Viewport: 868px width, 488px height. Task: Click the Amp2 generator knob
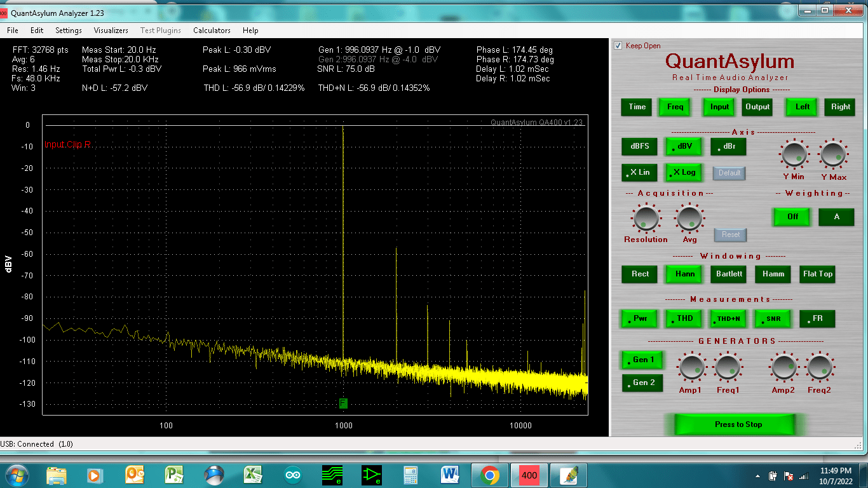coord(783,367)
